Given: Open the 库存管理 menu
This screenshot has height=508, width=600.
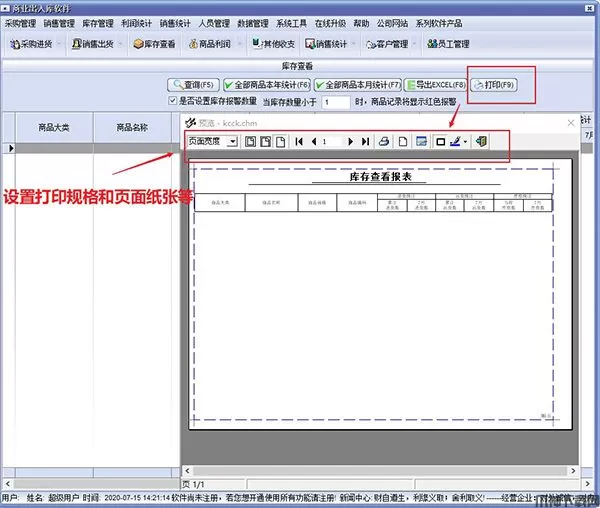Looking at the screenshot, I should coord(98,23).
